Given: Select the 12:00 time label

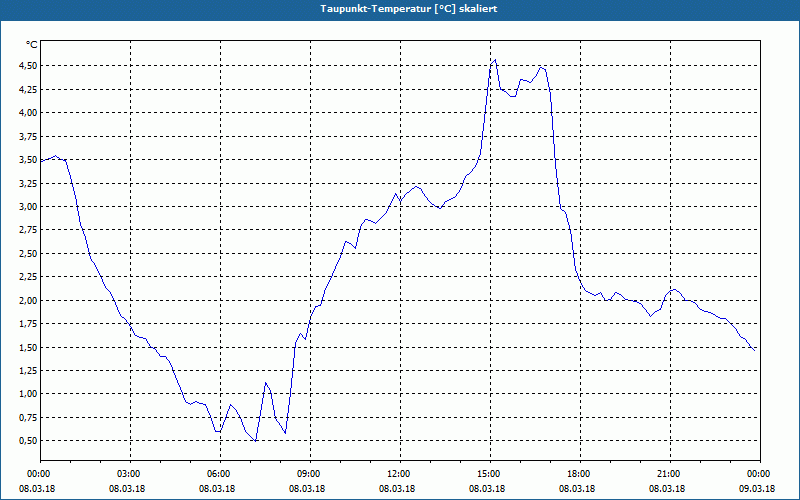Looking at the screenshot, I should (398, 474).
